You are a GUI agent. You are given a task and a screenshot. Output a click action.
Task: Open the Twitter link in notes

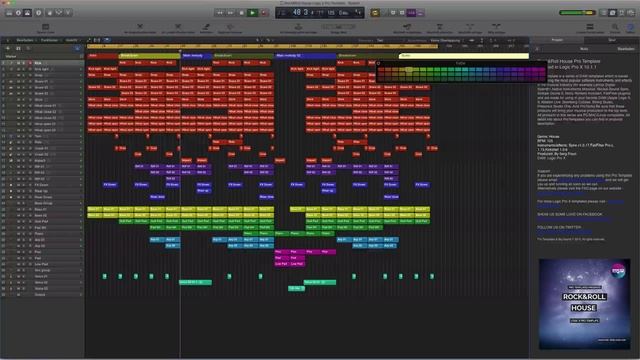564,232
